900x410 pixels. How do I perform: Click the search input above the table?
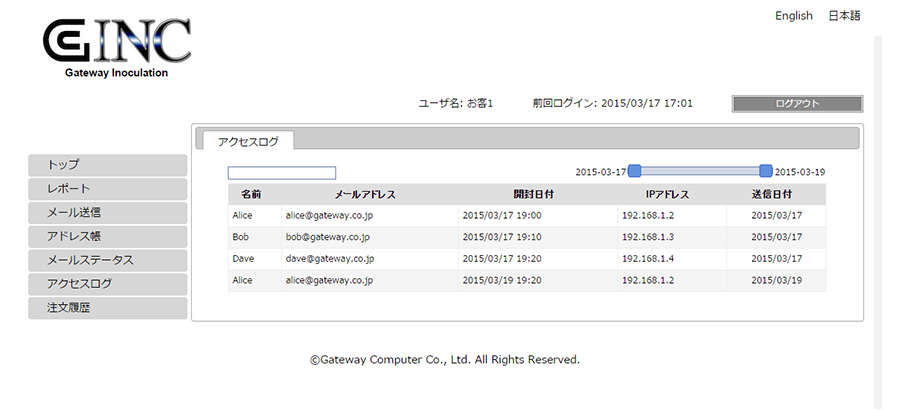(x=282, y=173)
